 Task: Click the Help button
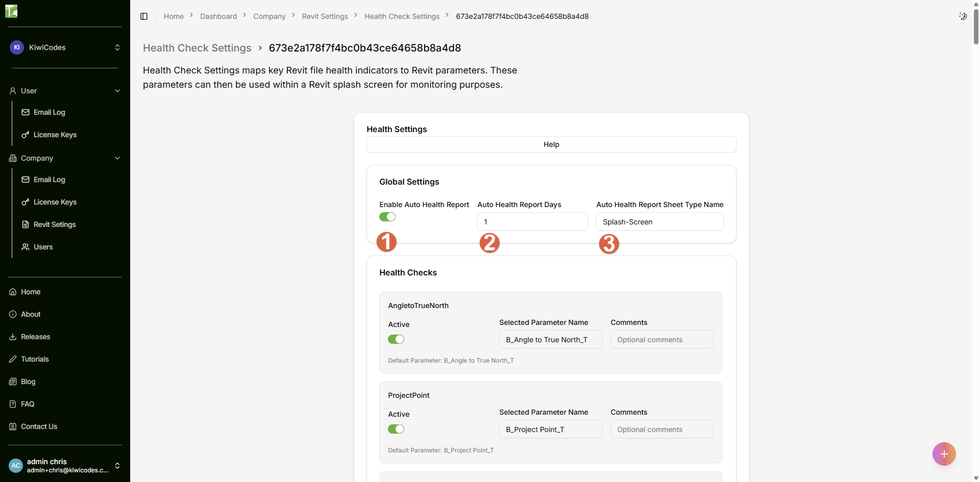point(551,144)
